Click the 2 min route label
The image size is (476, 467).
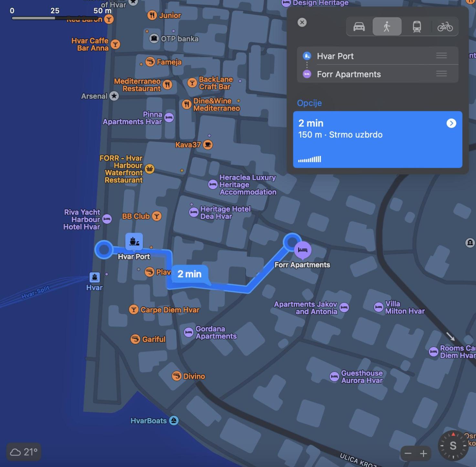click(x=190, y=274)
